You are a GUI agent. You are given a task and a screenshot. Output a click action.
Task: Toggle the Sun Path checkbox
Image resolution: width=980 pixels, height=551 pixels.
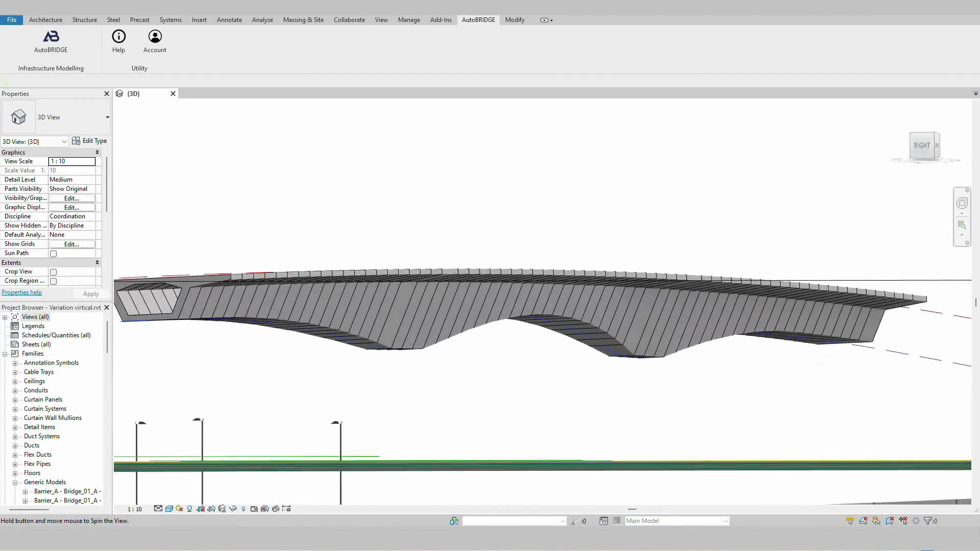click(53, 254)
